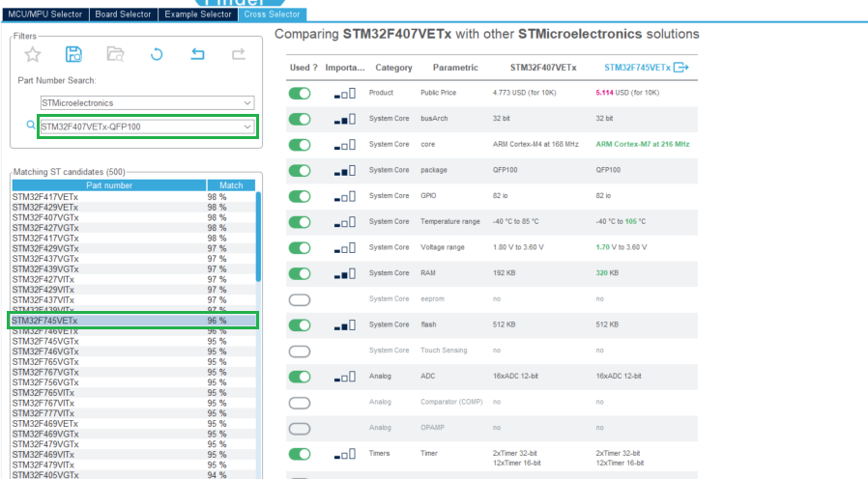
Task: Click the candidates list vertical scrollbar
Action: point(258,237)
